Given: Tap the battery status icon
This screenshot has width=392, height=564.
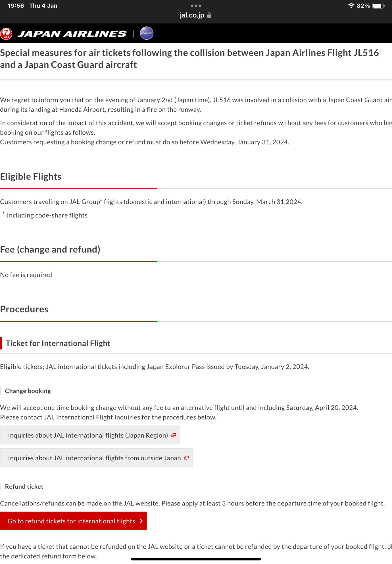Looking at the screenshot, I should pos(378,6).
